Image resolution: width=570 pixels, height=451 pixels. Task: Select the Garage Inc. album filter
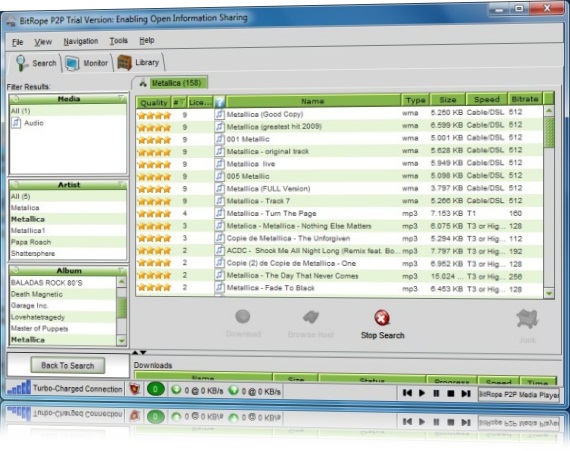63,305
